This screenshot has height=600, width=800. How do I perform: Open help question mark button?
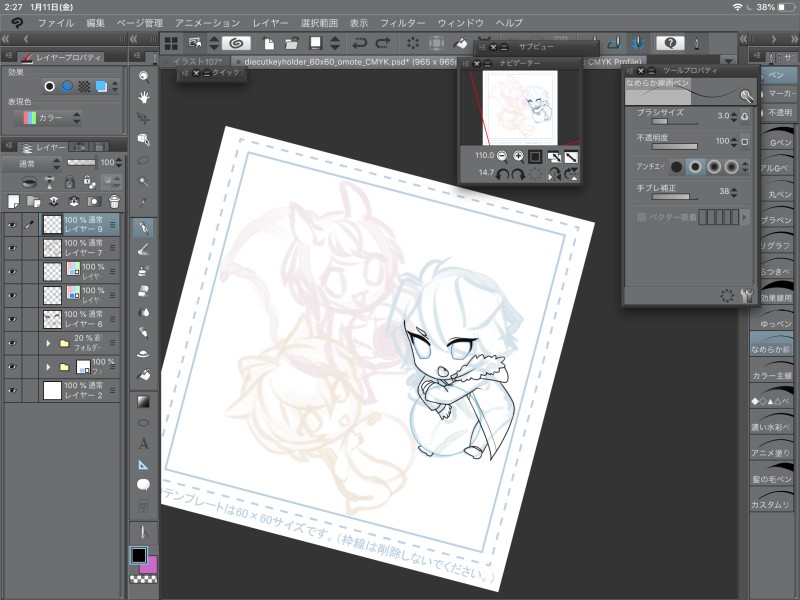pyautogui.click(x=670, y=43)
